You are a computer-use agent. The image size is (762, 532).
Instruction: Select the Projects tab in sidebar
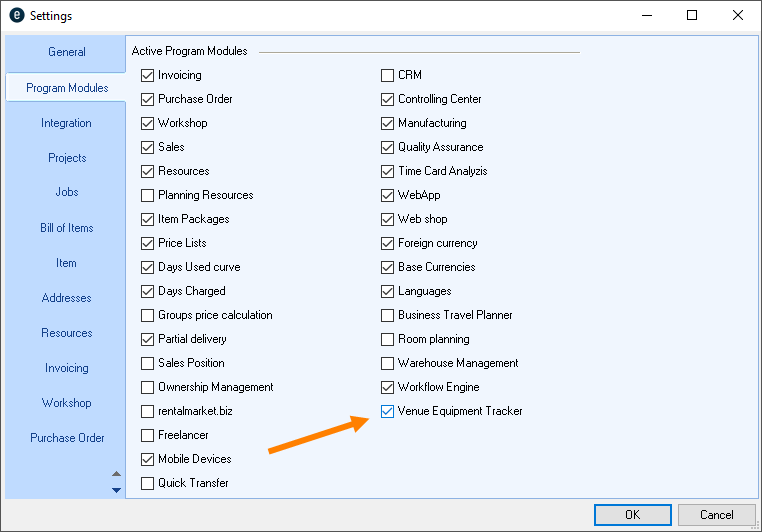point(67,158)
